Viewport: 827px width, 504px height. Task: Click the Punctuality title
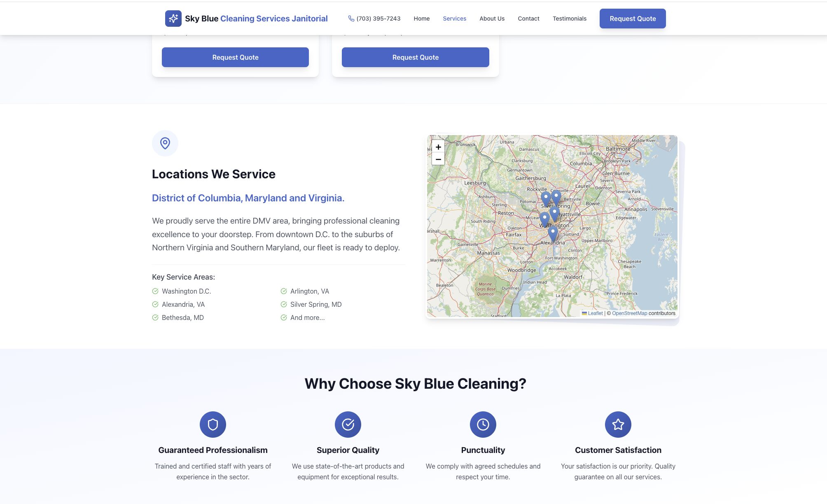click(x=483, y=450)
